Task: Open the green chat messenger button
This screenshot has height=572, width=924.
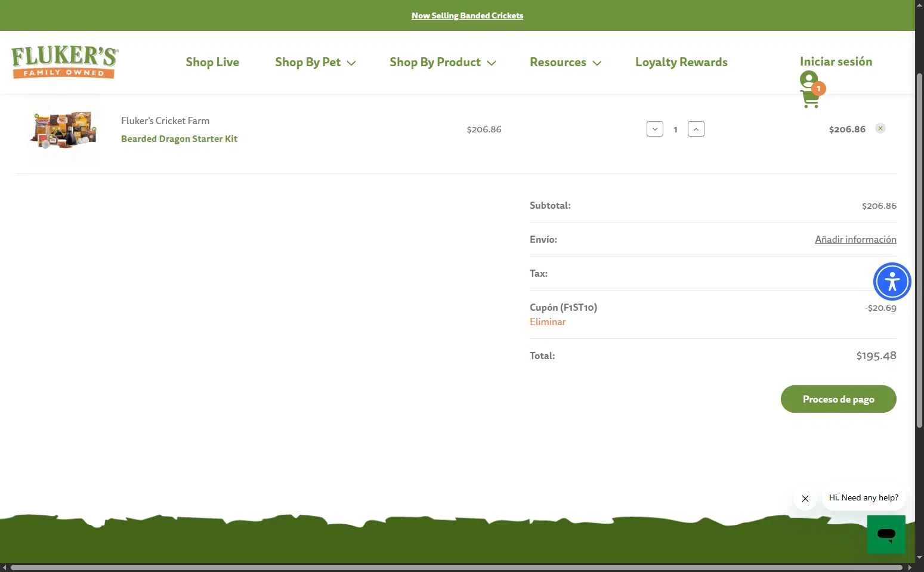Action: (x=886, y=534)
